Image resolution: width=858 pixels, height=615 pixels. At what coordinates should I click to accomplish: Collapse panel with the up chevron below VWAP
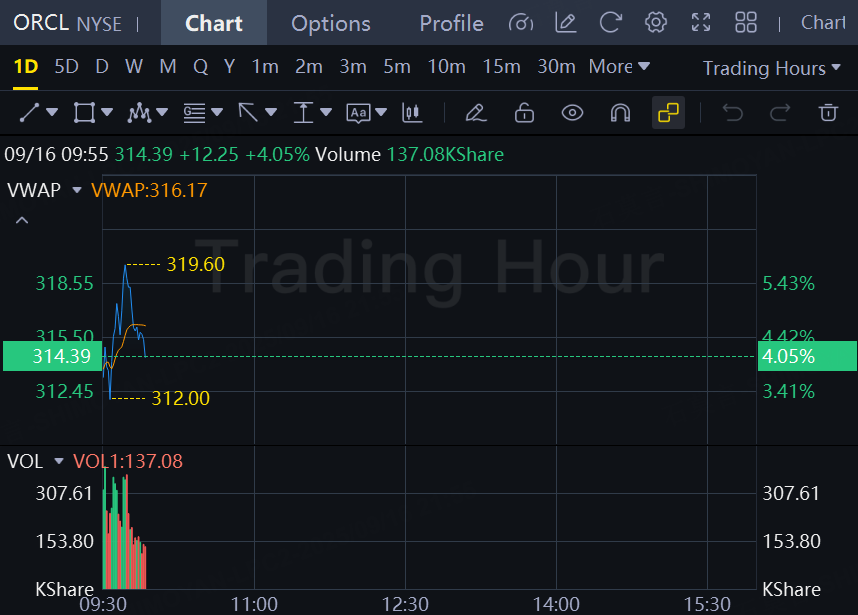[22, 221]
